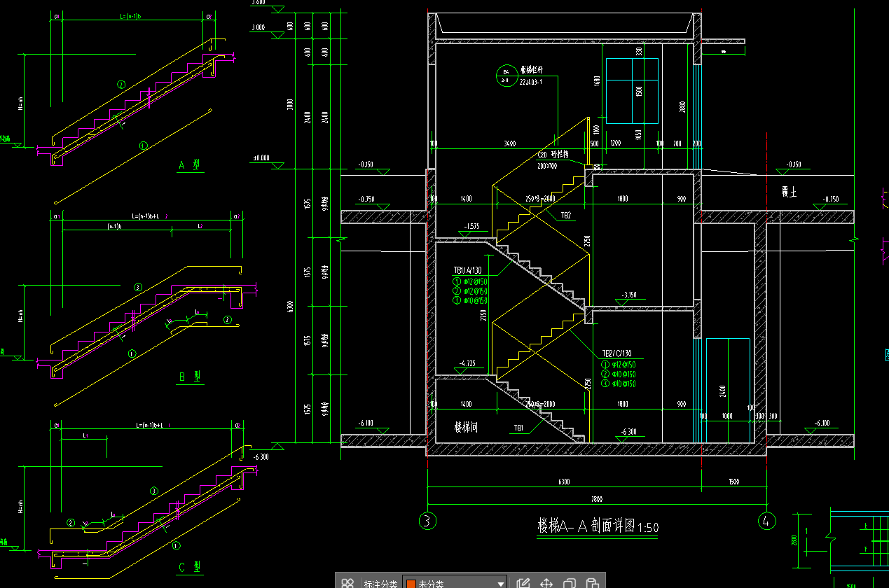Select the 'B 型' stair type label
This screenshot has height=588, width=889.
(x=189, y=377)
